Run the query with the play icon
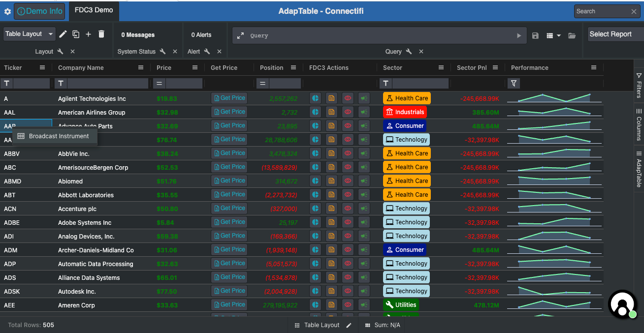644x333 pixels. 518,35
